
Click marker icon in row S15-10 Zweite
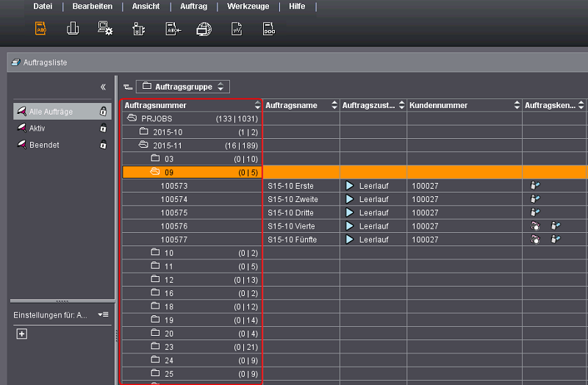coord(535,198)
